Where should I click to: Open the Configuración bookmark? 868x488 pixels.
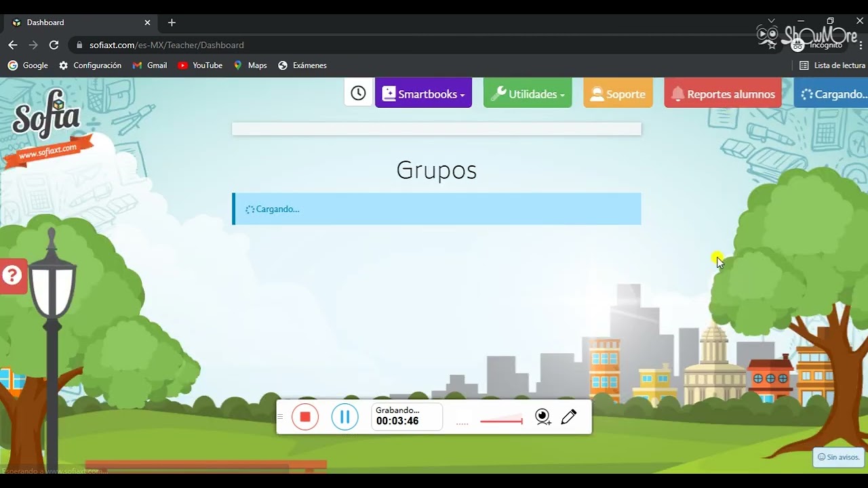[90, 66]
